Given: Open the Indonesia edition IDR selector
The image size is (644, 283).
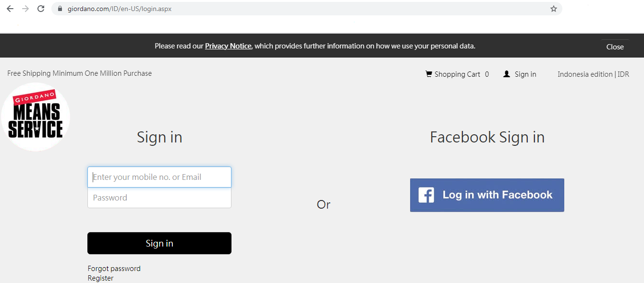Looking at the screenshot, I should [x=593, y=74].
